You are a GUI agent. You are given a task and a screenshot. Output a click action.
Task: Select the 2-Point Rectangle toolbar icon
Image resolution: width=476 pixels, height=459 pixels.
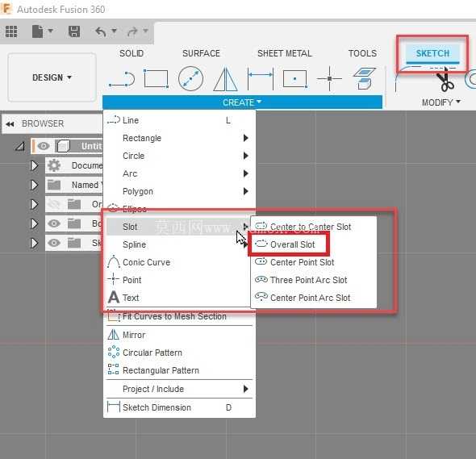click(156, 78)
